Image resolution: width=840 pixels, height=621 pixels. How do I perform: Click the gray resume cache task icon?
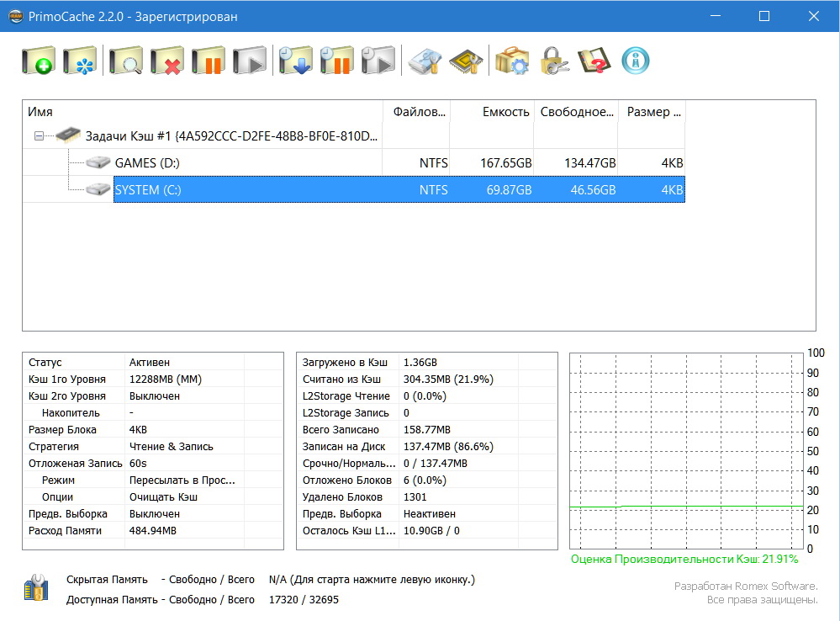[249, 60]
